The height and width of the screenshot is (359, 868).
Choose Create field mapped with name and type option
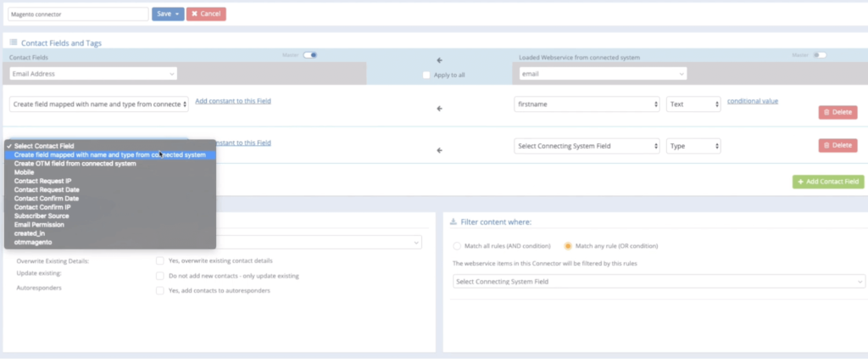pyautogui.click(x=110, y=155)
